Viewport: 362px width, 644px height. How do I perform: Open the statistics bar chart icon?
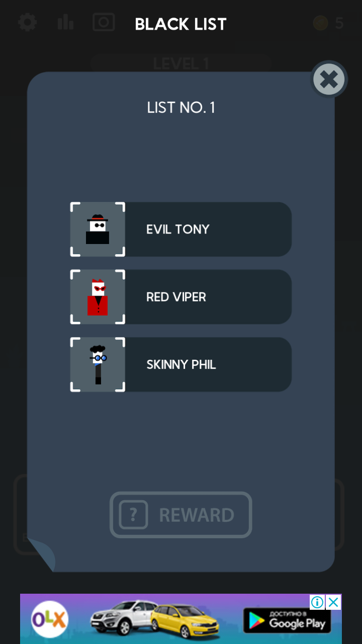[66, 23]
